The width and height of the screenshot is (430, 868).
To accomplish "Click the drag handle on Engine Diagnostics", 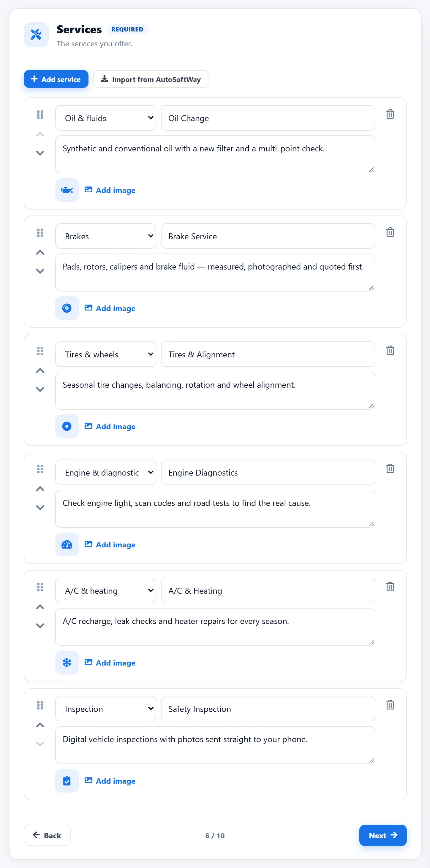I will [x=40, y=469].
